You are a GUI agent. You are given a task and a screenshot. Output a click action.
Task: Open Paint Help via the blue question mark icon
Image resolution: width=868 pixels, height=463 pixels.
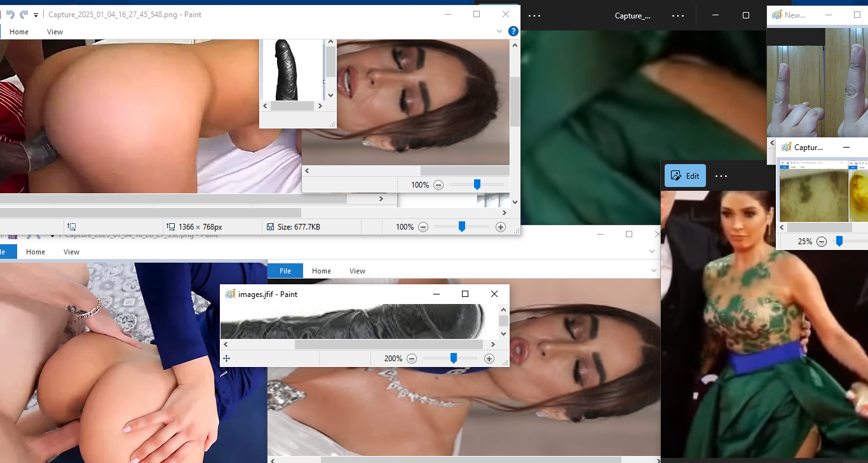[x=513, y=31]
